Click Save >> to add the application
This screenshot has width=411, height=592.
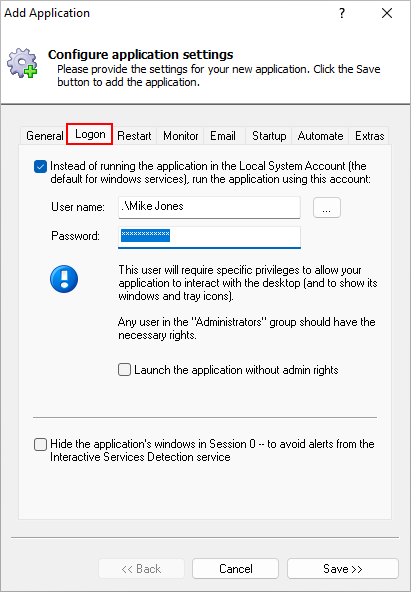[343, 569]
